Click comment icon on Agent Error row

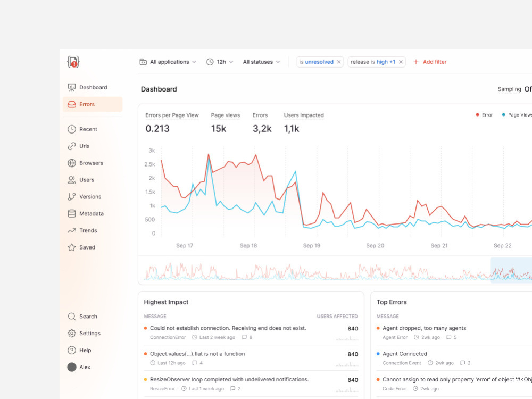point(449,337)
